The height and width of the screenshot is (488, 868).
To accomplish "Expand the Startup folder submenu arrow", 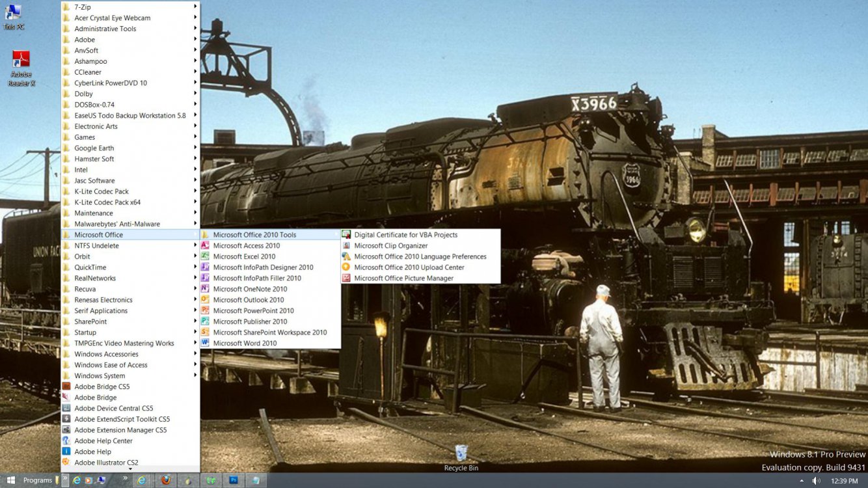I will [195, 332].
